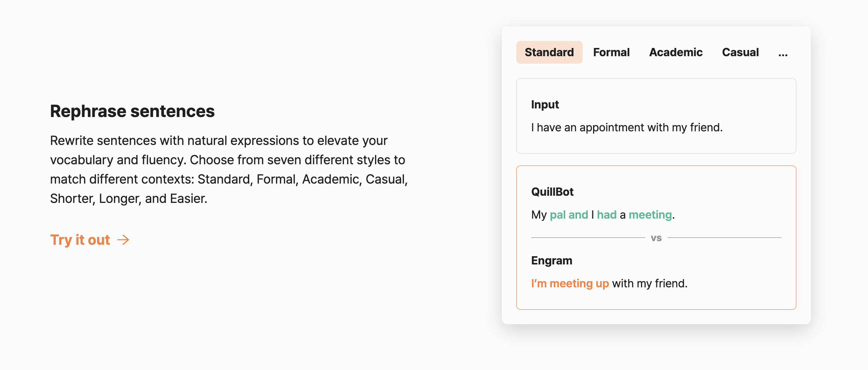868x370 pixels.
Task: Switch to the Formal tab
Action: 611,52
